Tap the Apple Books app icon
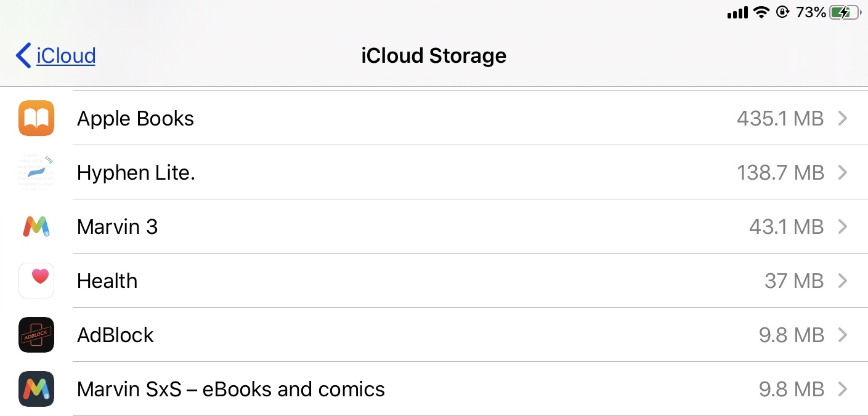 tap(36, 118)
